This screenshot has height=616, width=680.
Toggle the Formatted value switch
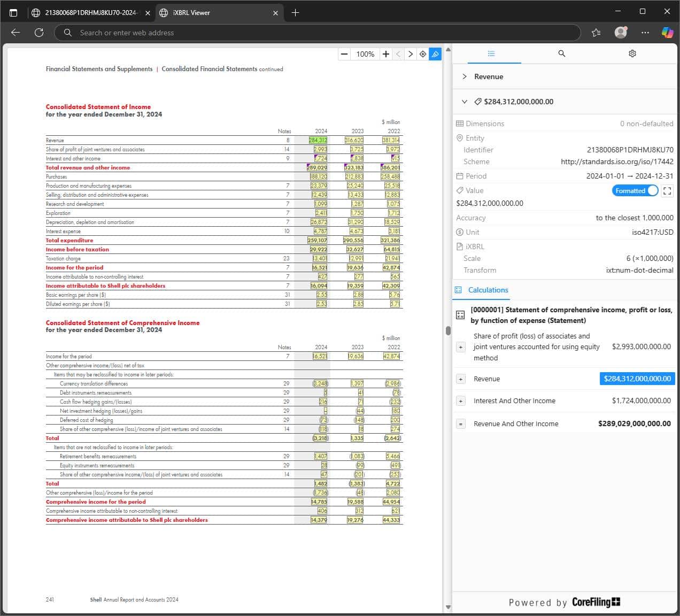(x=635, y=190)
